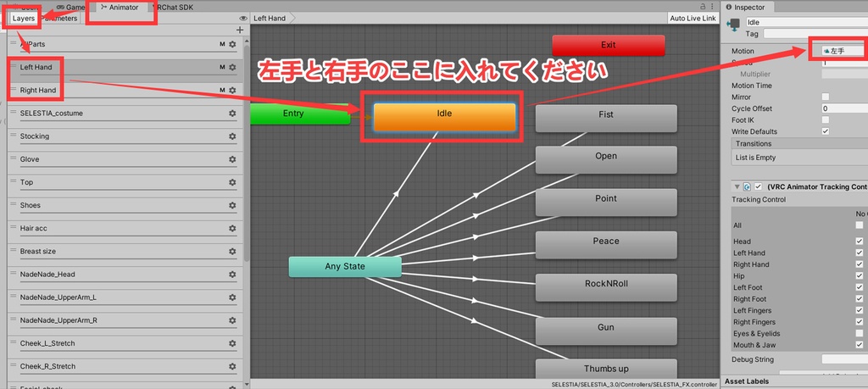Open settings gear for AllParts layer

[232, 44]
